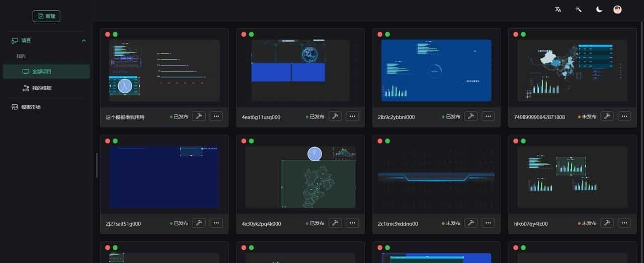The width and height of the screenshot is (644, 263).
Task: Open thumbnail of project 4eat6g11usq000
Action: (x=300, y=71)
